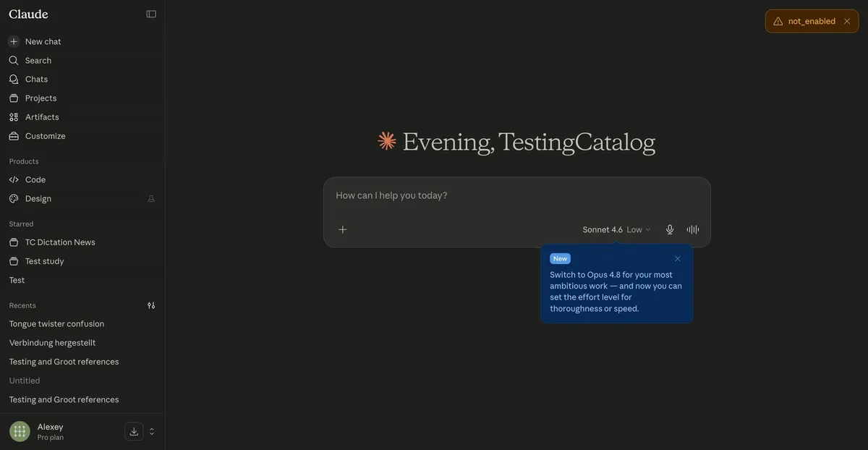Click the Evening, TestingCatalog greeting
The image size is (868, 450).
[x=529, y=142]
